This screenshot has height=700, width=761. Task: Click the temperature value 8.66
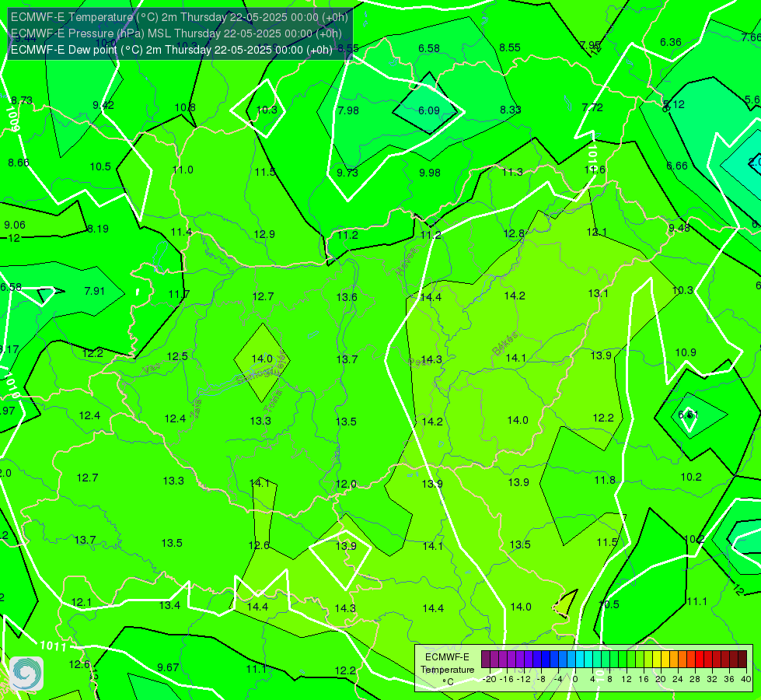pos(19,163)
